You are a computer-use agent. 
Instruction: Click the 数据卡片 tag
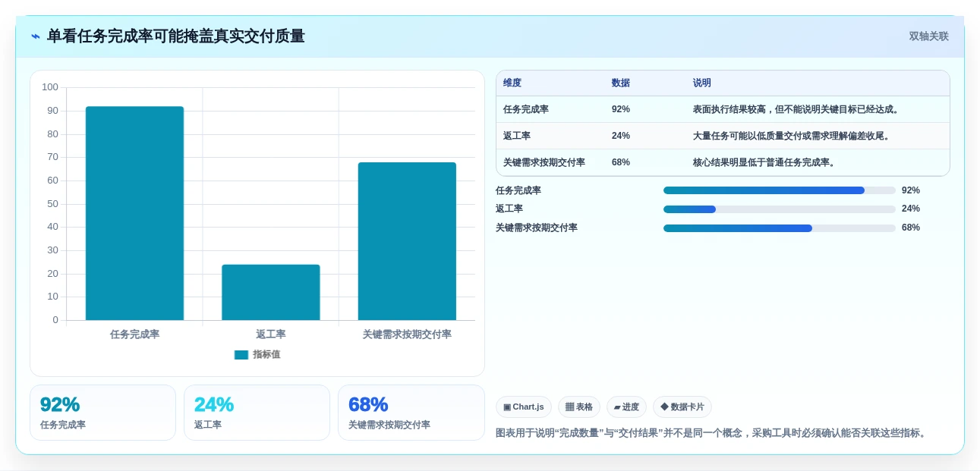682,407
